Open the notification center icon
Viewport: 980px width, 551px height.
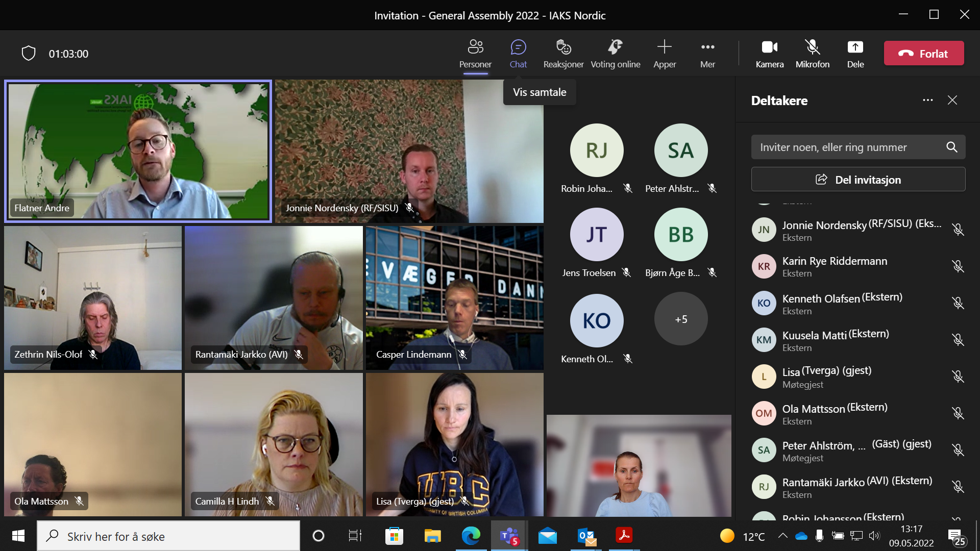pos(957,537)
